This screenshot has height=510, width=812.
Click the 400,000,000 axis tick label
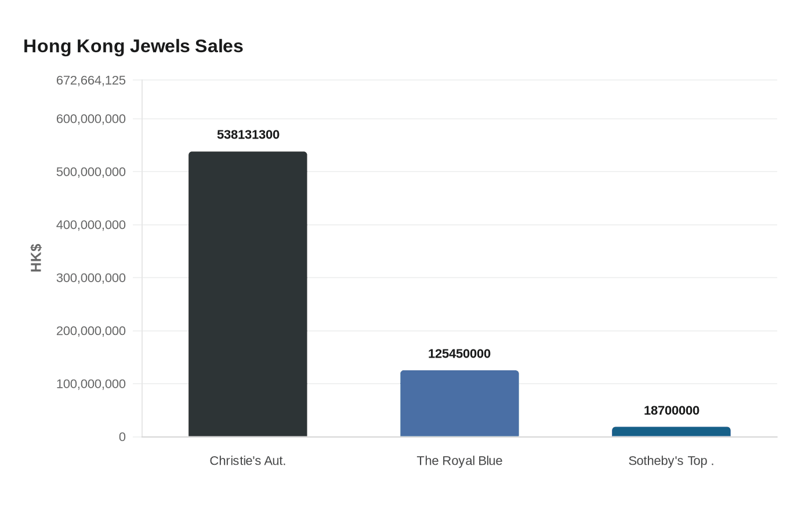(91, 225)
